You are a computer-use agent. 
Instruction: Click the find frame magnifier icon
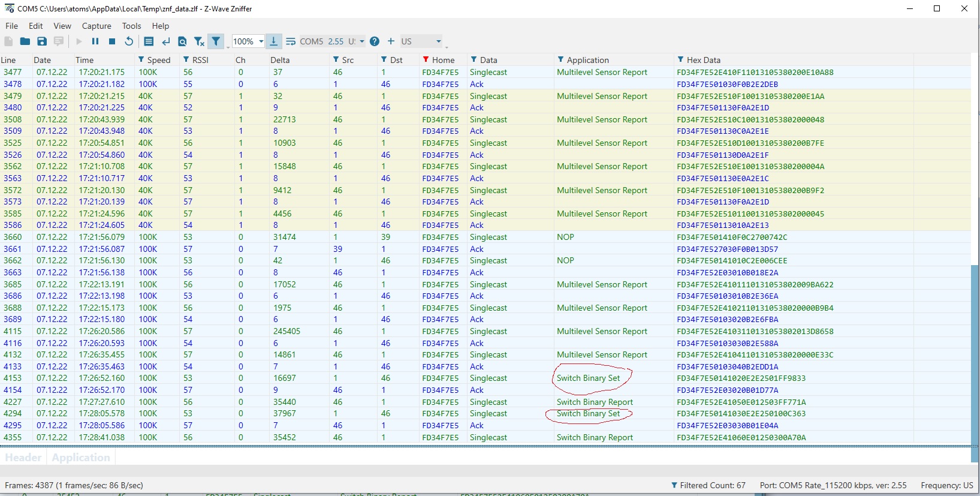point(182,41)
